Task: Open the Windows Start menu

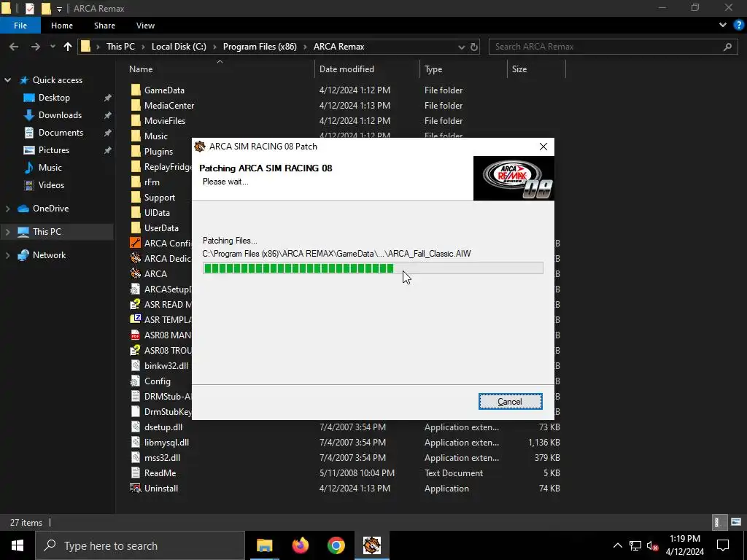Action: (18, 545)
